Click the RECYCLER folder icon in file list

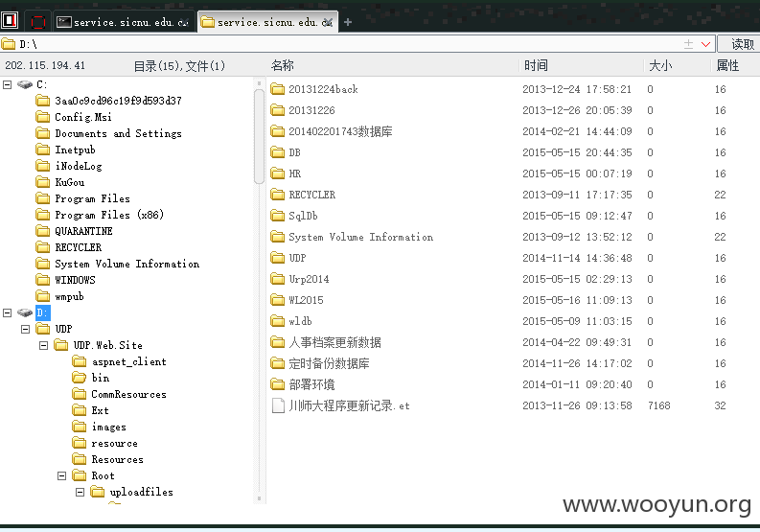[x=278, y=195]
